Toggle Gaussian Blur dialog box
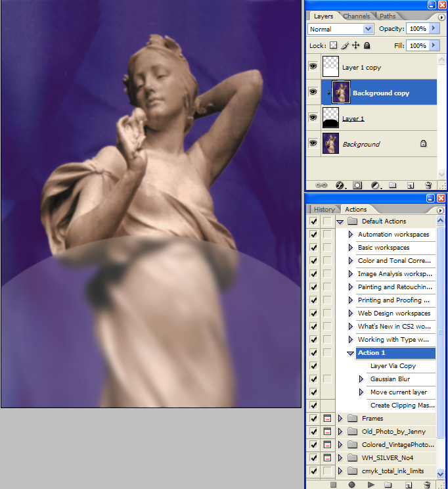Screen dimensions: 448x489 pos(327,379)
